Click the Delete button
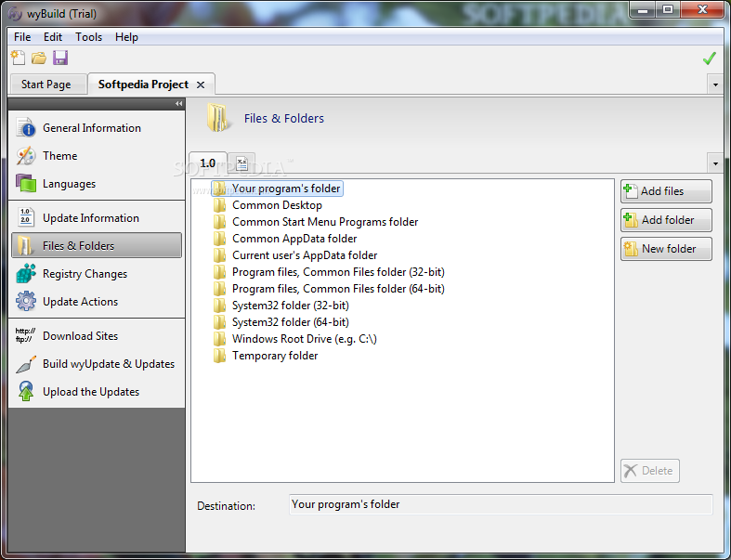This screenshot has height=560, width=731. [650, 471]
